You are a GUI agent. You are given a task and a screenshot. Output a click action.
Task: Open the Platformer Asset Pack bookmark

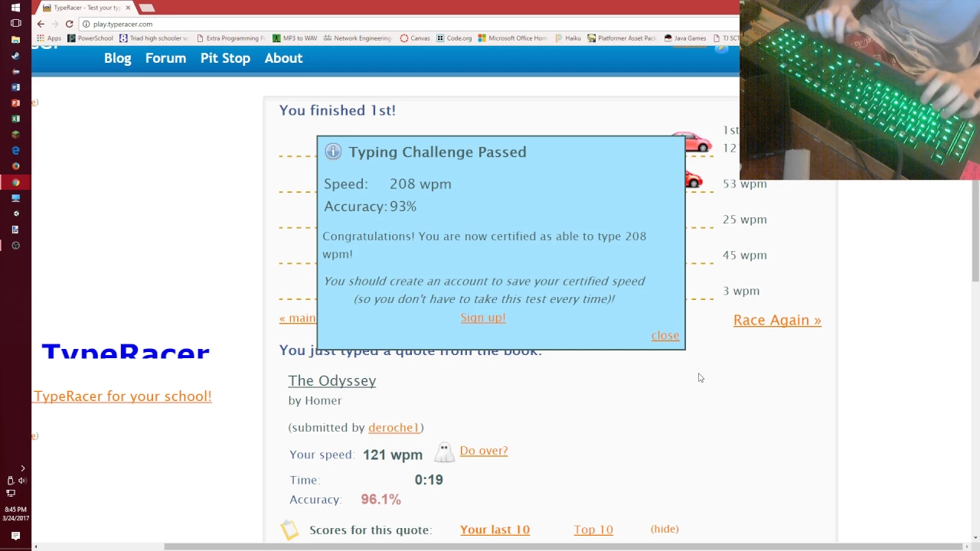click(622, 38)
